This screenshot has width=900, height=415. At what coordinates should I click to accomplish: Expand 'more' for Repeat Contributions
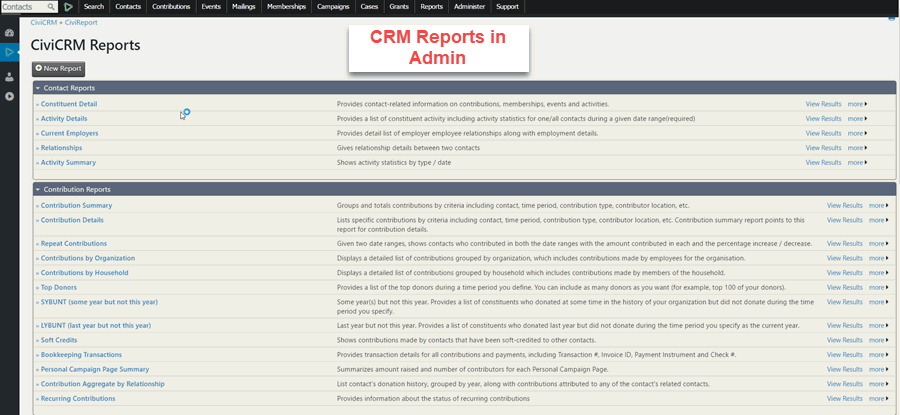pos(878,243)
